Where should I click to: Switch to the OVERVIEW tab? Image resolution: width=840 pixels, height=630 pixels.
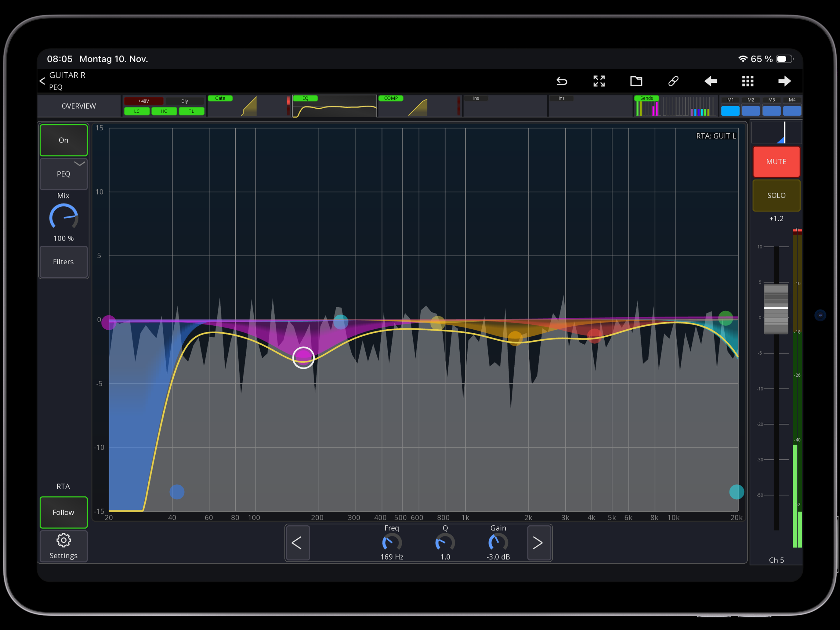79,106
